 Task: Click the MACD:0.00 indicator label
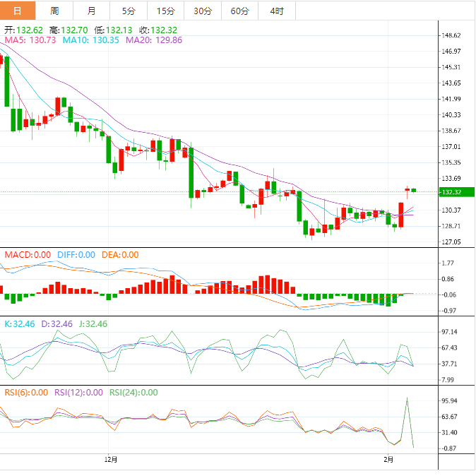28,255
